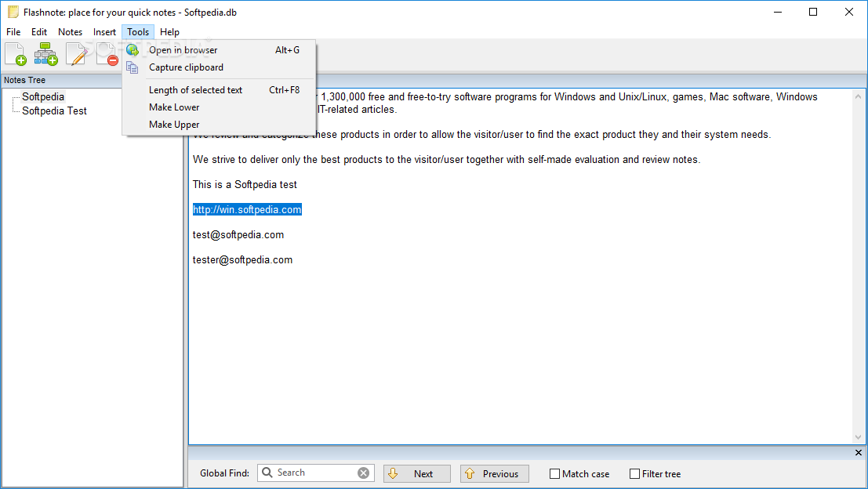Image resolution: width=868 pixels, height=489 pixels.
Task: Open the File menu
Action: pyautogui.click(x=13, y=32)
